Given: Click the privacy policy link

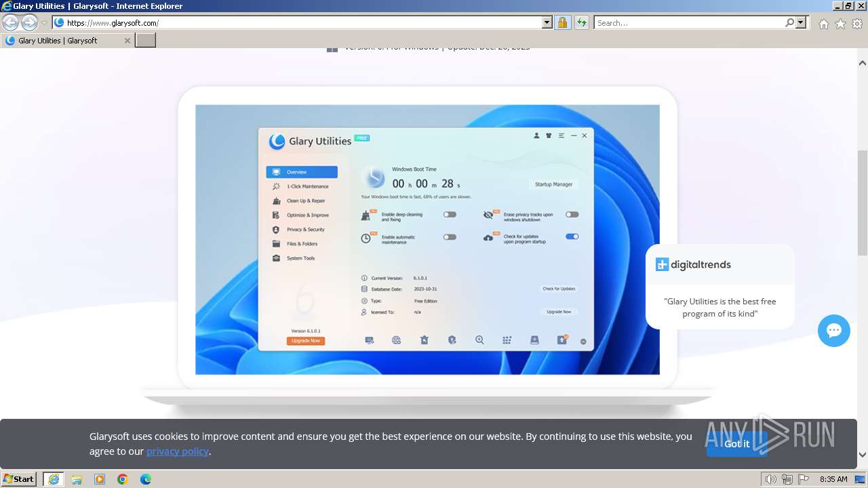Looking at the screenshot, I should click(178, 451).
